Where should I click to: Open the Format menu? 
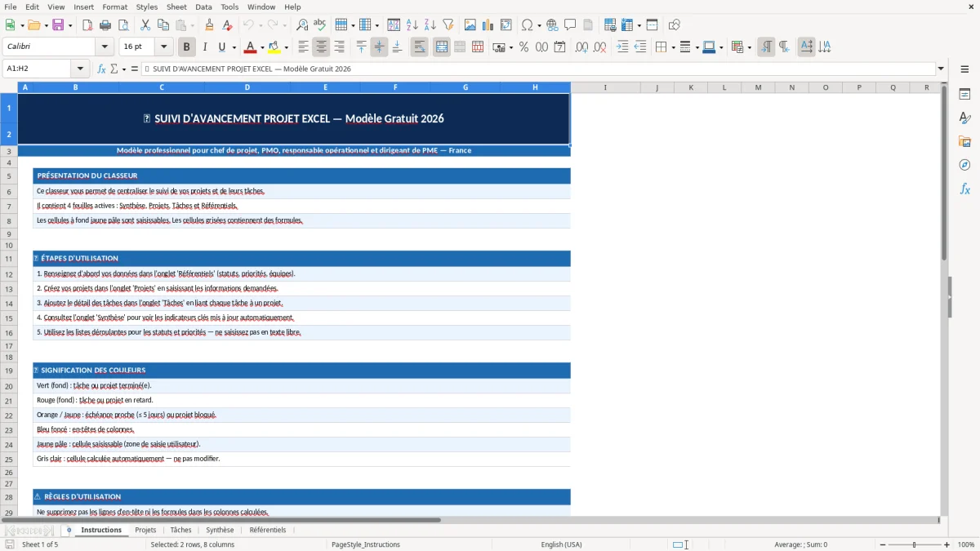point(114,7)
